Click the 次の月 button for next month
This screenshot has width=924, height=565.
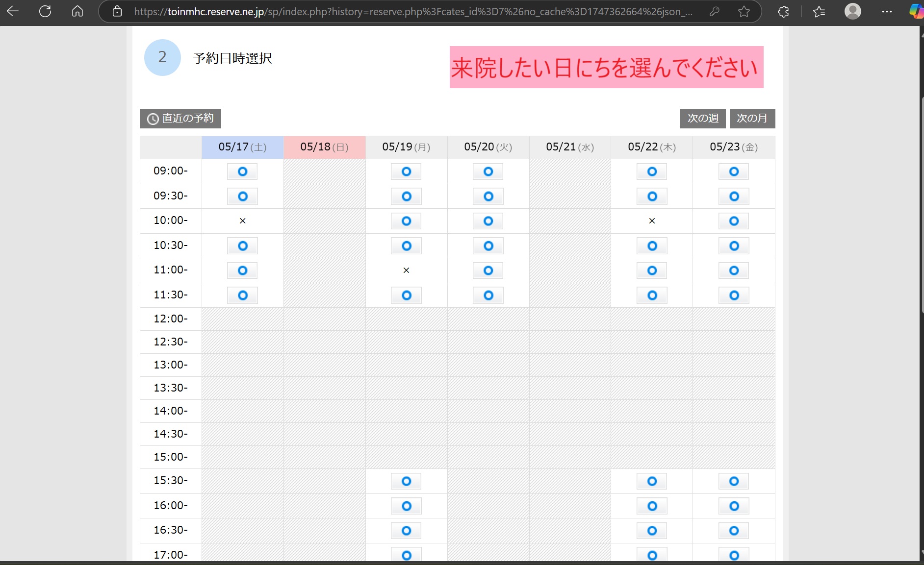(x=752, y=118)
